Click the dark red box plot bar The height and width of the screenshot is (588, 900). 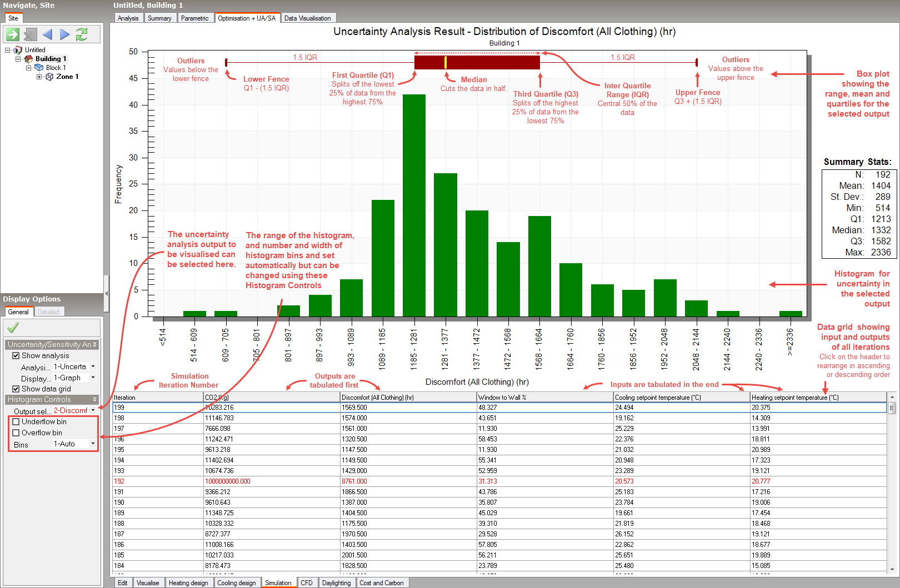(477, 62)
